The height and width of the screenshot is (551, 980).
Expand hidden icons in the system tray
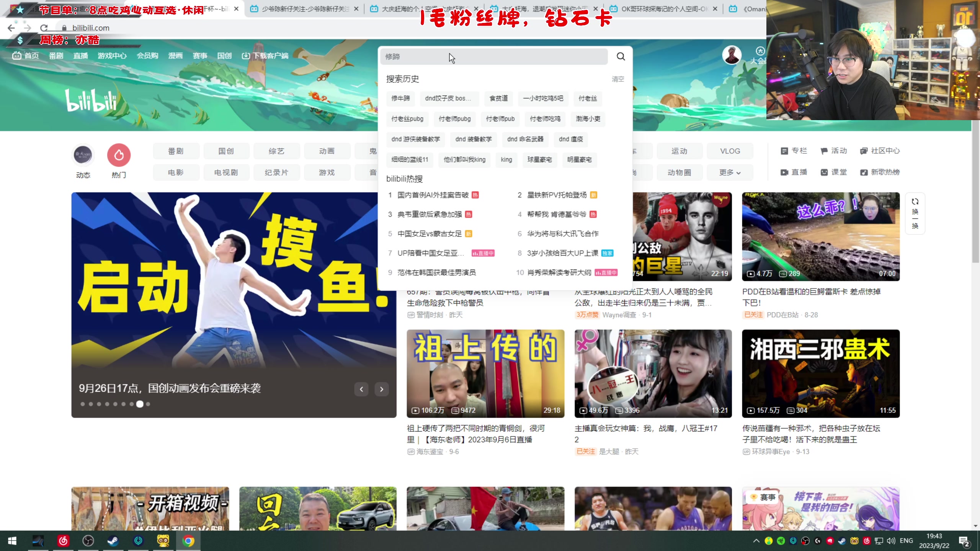757,541
